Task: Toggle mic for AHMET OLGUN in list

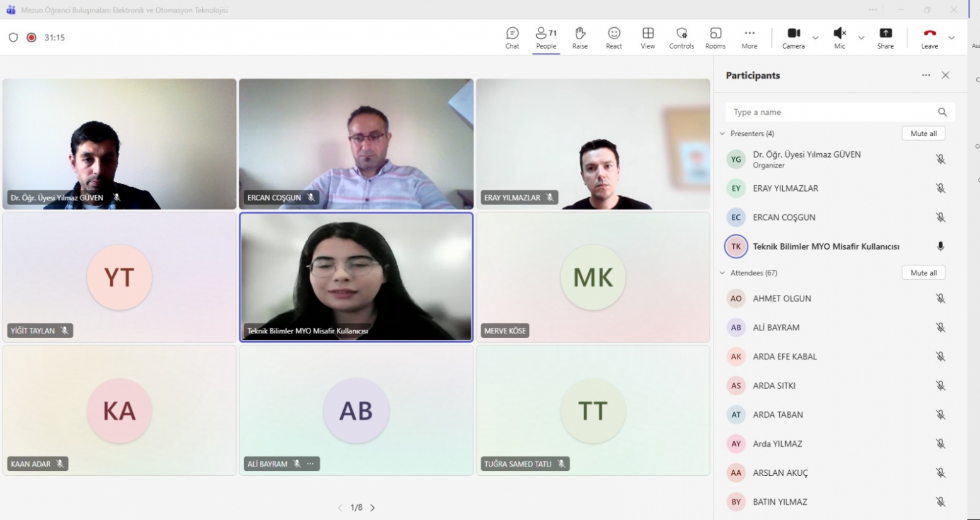Action: pyautogui.click(x=940, y=299)
